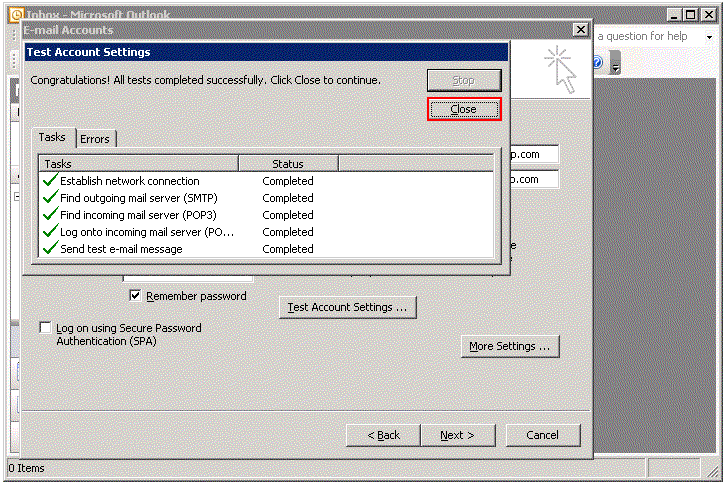This screenshot has height=484, width=724.
Task: Close the E-mail Accounts dialog with X
Action: 580,30
